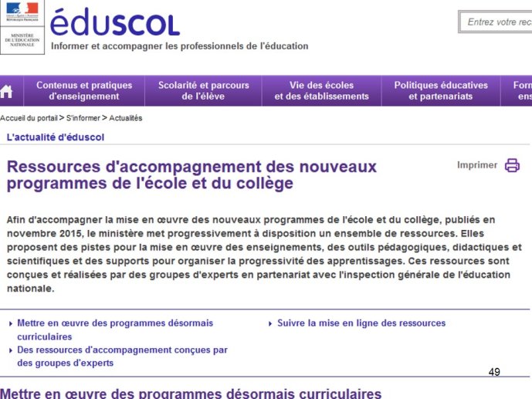This screenshot has height=399, width=532.
Task: Open link Des ressources d'accompagnement conçues par experts
Action: tap(122, 357)
